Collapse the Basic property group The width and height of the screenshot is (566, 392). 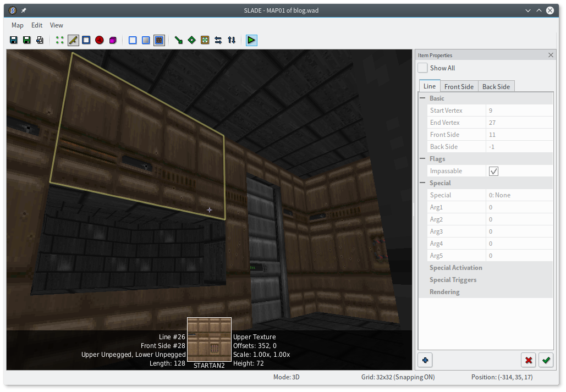[422, 98]
